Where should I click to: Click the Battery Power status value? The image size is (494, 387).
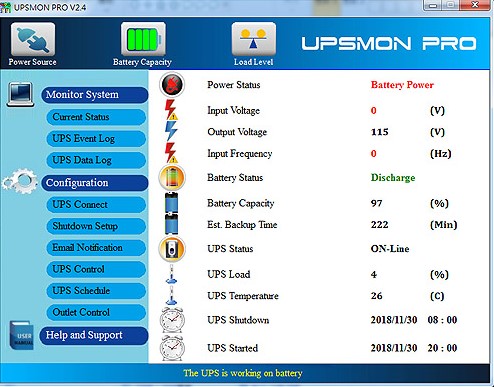coord(402,85)
